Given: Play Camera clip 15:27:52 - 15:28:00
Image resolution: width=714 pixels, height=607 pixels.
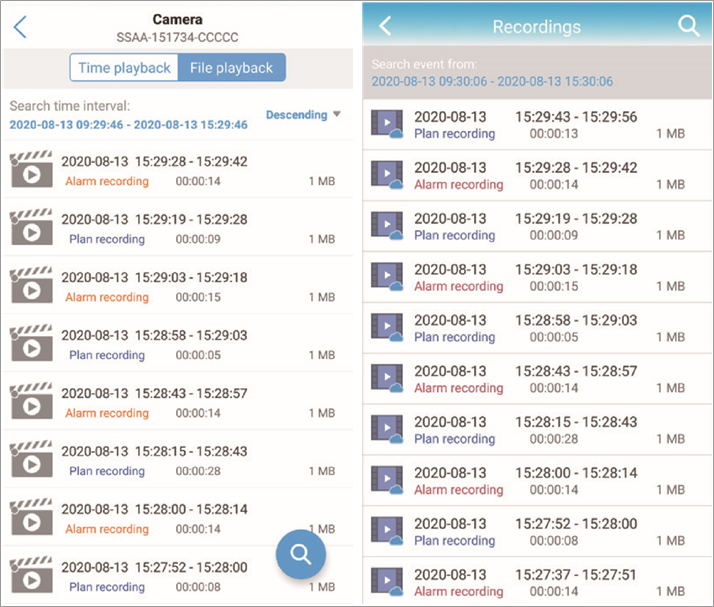Looking at the screenshot, I should (31, 575).
